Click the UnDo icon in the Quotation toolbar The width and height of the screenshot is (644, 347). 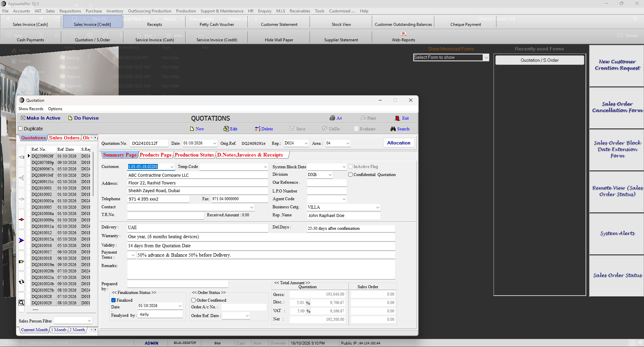325,129
